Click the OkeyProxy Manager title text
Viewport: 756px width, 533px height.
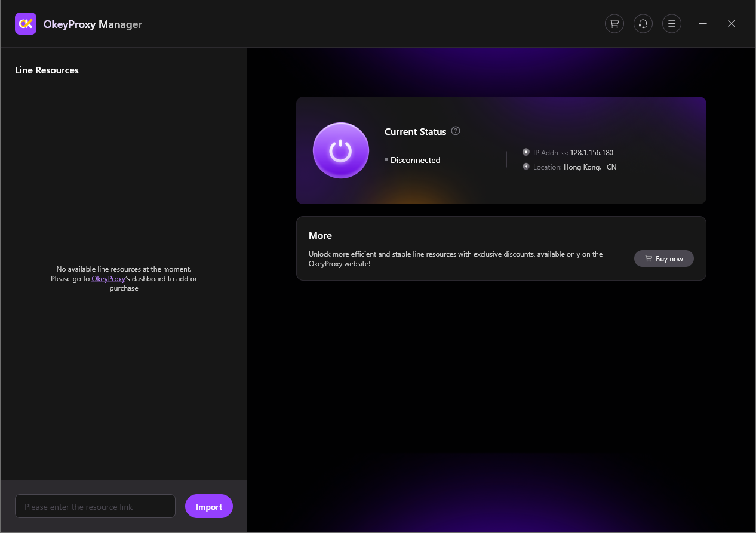click(x=93, y=24)
